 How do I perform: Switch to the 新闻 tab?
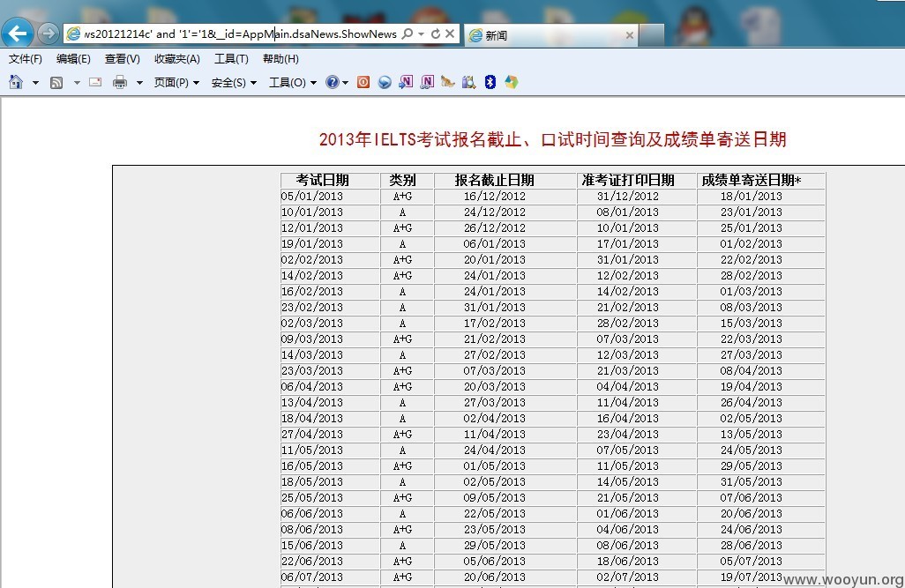(550, 35)
